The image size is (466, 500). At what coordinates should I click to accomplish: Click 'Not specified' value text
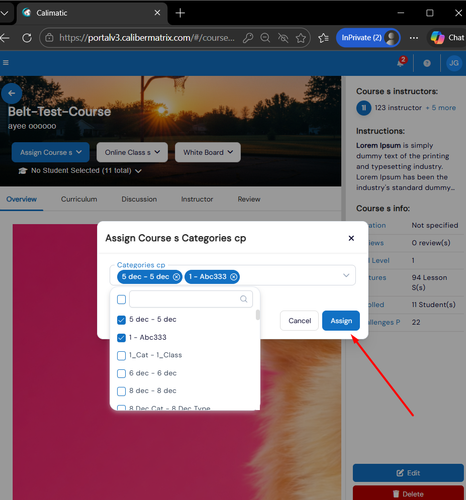pos(435,225)
